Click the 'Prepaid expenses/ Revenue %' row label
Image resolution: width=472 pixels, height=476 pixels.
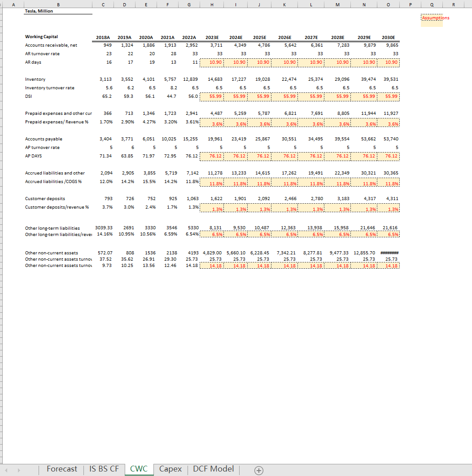pyautogui.click(x=57, y=122)
